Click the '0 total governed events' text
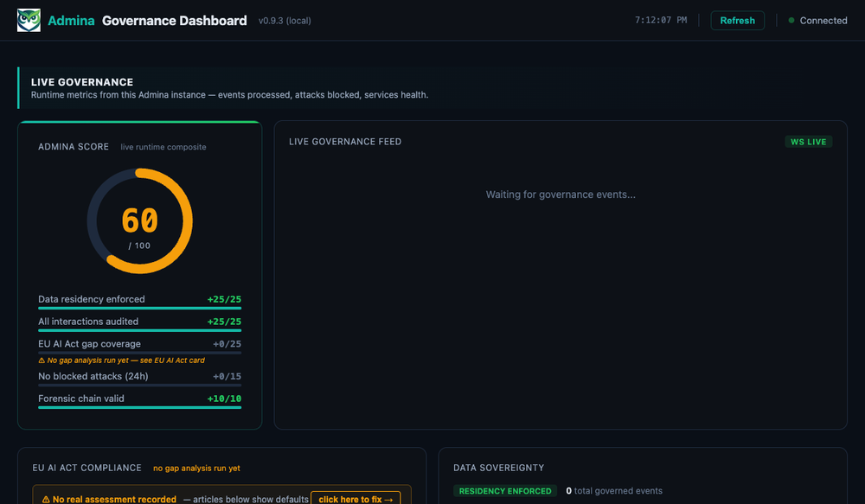The image size is (865, 504). tap(614, 491)
